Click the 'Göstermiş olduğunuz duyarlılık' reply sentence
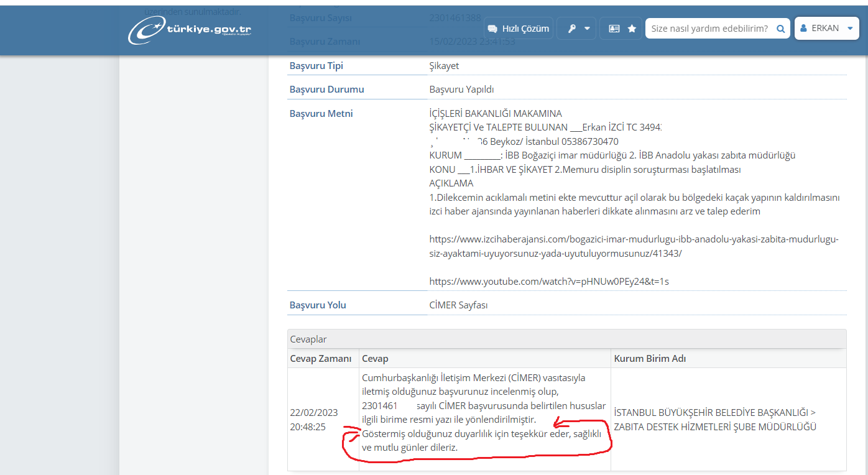The height and width of the screenshot is (475, 868). click(x=482, y=441)
